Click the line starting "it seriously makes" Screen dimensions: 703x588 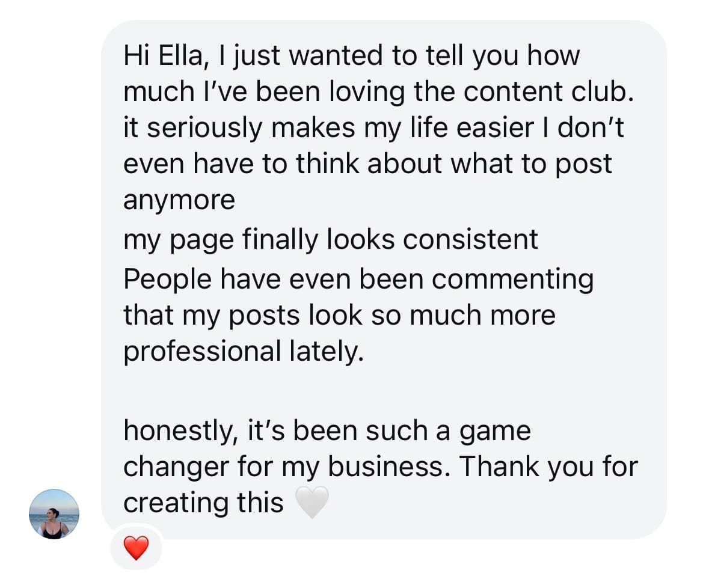pos(373,127)
